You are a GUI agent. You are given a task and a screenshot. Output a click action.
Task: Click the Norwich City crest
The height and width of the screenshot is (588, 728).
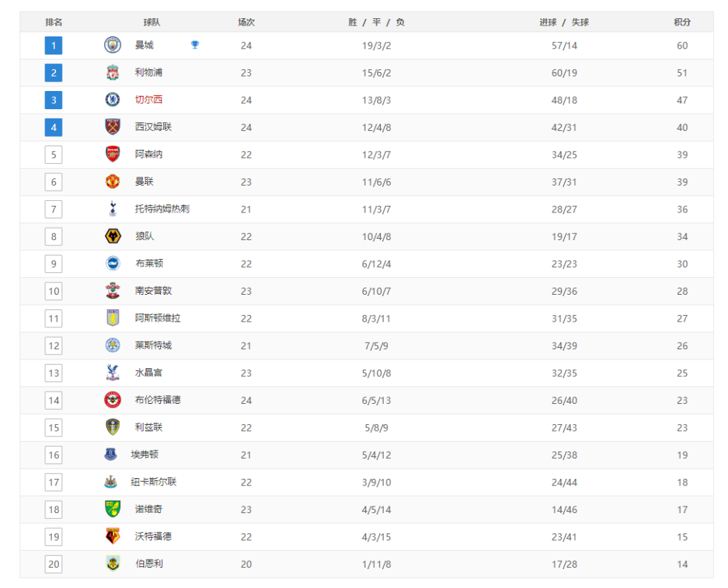[x=112, y=509]
